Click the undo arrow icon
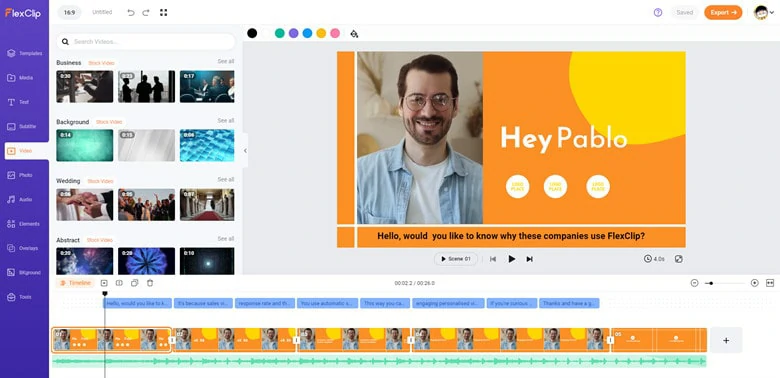Viewport: 780px width, 378px height. point(131,12)
